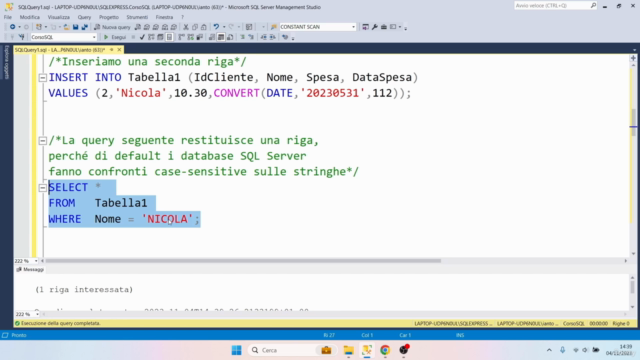The image size is (640, 360).
Task: Open the Modifica menu
Action: (x=29, y=17)
